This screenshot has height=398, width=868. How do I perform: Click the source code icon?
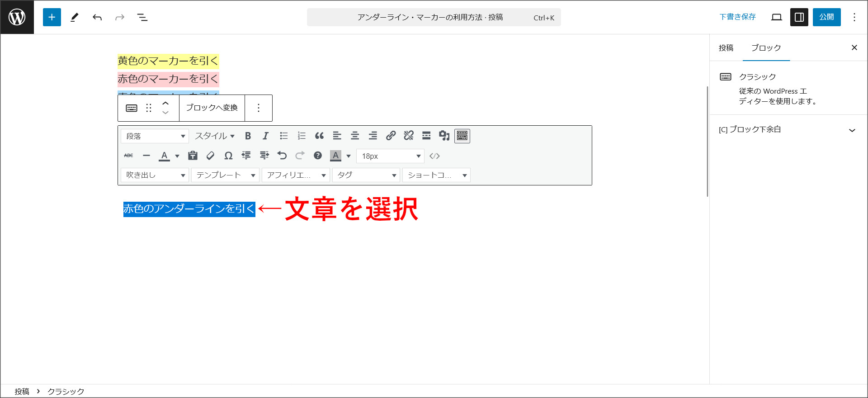(x=435, y=156)
